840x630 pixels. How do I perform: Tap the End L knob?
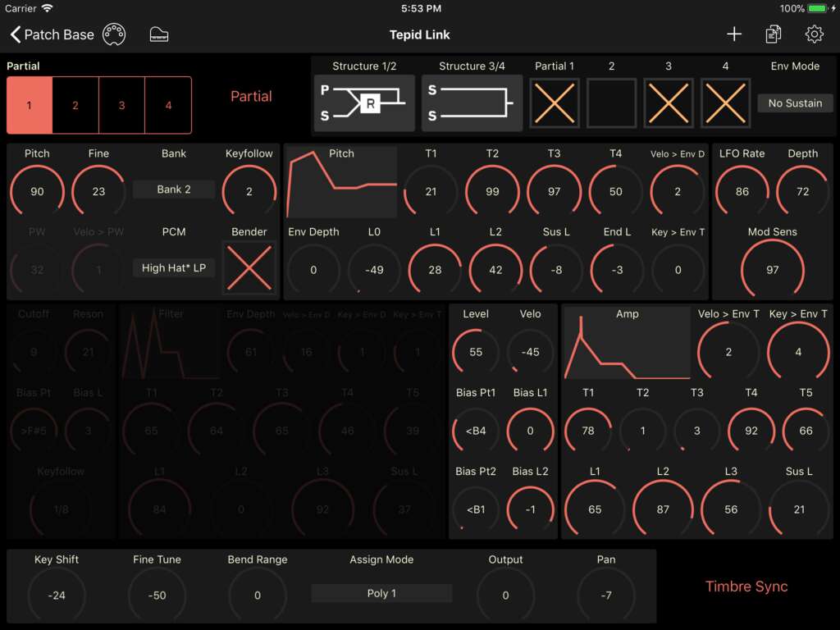(x=617, y=270)
